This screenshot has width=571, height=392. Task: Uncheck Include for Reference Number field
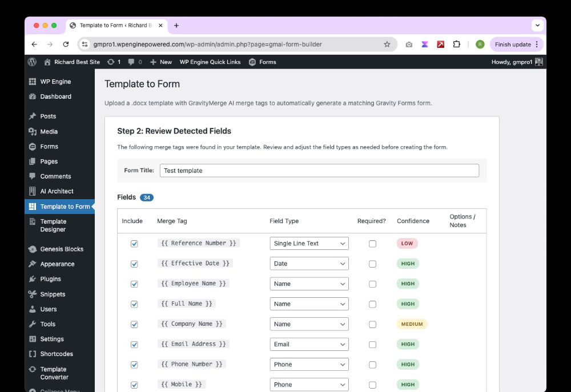[x=134, y=243]
